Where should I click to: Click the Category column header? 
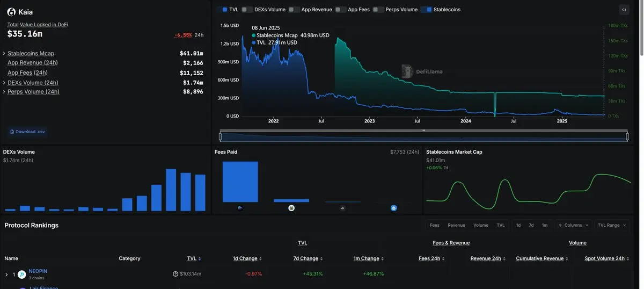click(129, 258)
